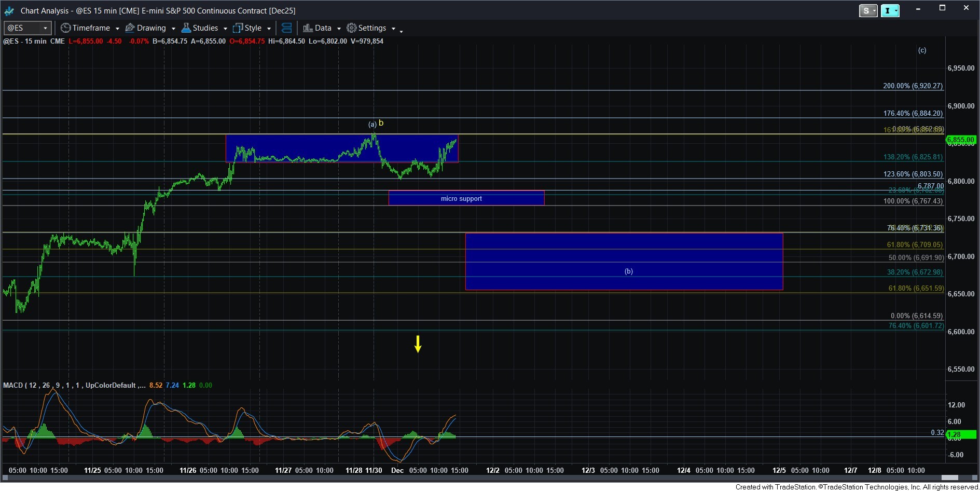Click the horizontal scrollbar thumb at bottom right

coord(949,478)
